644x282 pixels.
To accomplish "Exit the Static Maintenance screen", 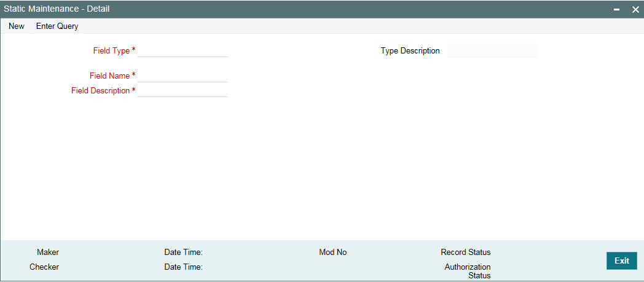I will [621, 260].
